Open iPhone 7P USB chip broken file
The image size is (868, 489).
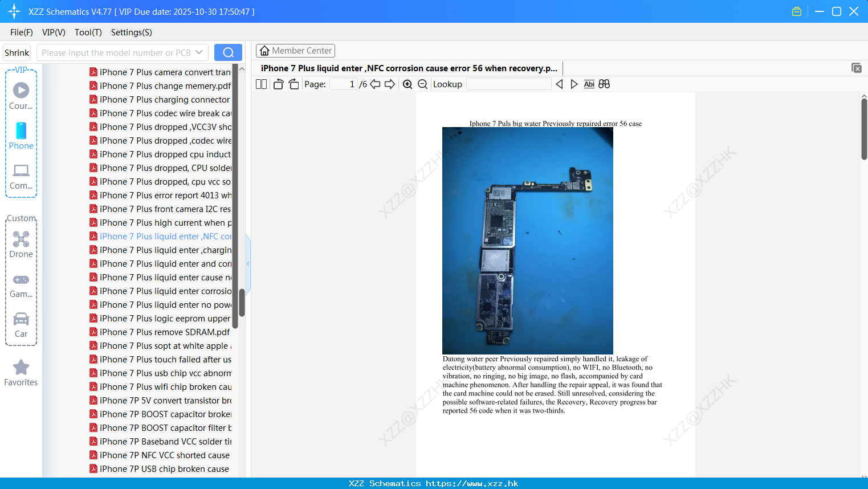tap(160, 468)
